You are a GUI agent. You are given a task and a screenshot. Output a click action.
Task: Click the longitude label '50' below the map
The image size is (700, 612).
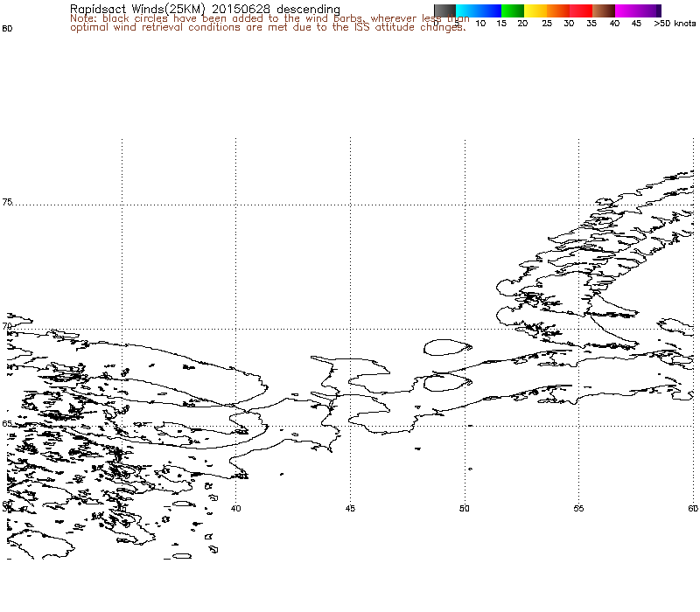coord(465,508)
